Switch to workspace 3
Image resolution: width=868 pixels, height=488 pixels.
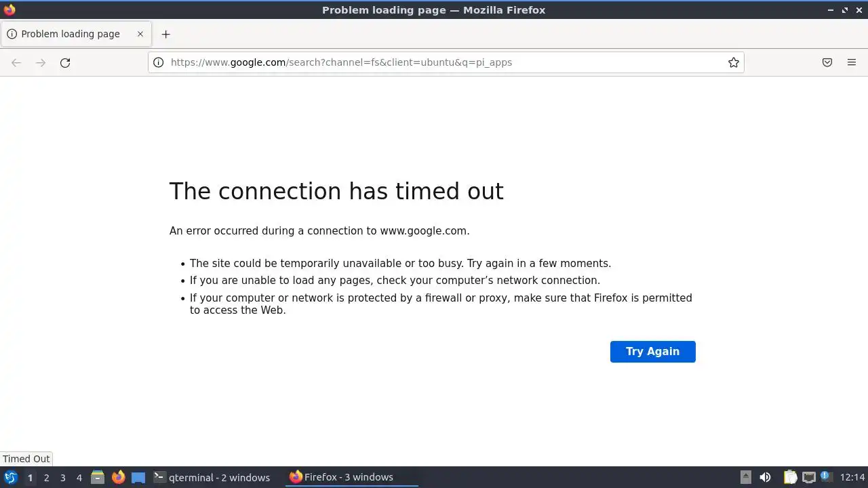[x=62, y=477]
